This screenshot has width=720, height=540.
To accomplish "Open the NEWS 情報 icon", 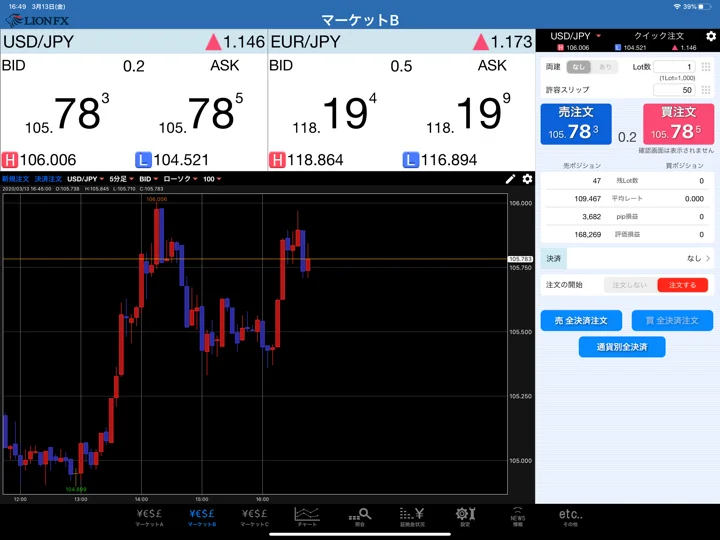I will [x=518, y=517].
